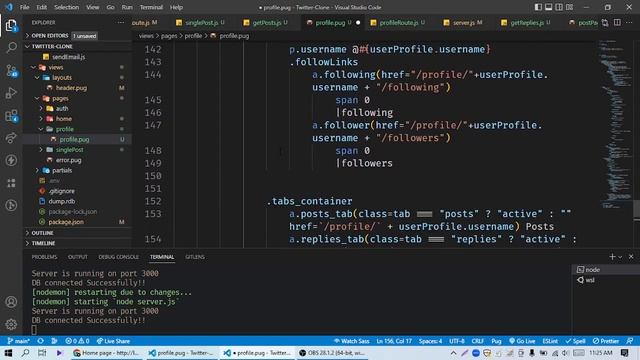Screen dimensions: 640x360
Task: Open OBS from the Windows taskbar
Action: (331, 353)
